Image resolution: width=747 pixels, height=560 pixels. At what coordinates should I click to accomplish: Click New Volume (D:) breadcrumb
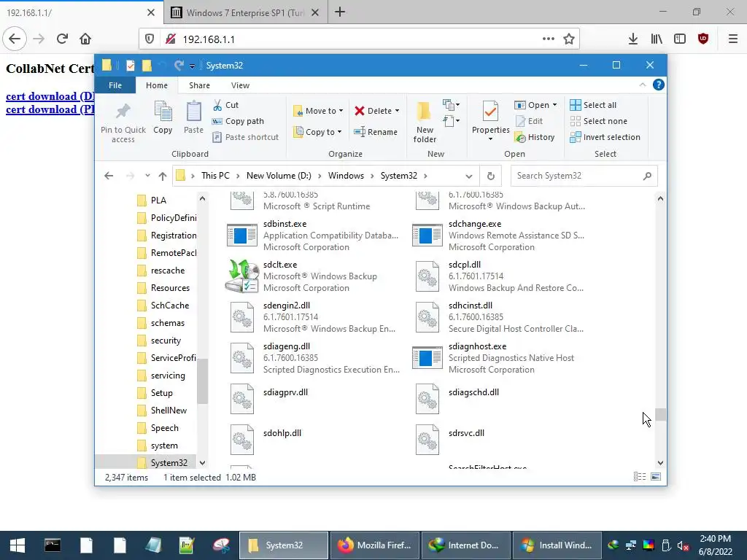tap(279, 176)
